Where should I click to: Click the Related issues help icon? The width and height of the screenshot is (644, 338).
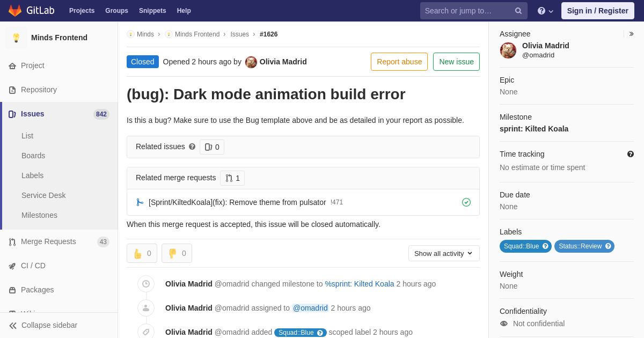tap(192, 146)
